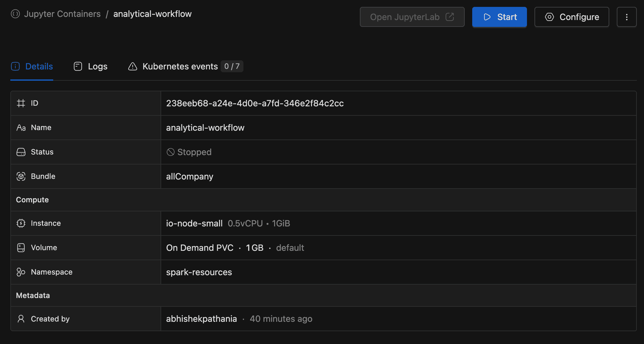This screenshot has height=344, width=644.
Task: Click the Jupyter Containers breadcrumb icon
Action: 15,14
